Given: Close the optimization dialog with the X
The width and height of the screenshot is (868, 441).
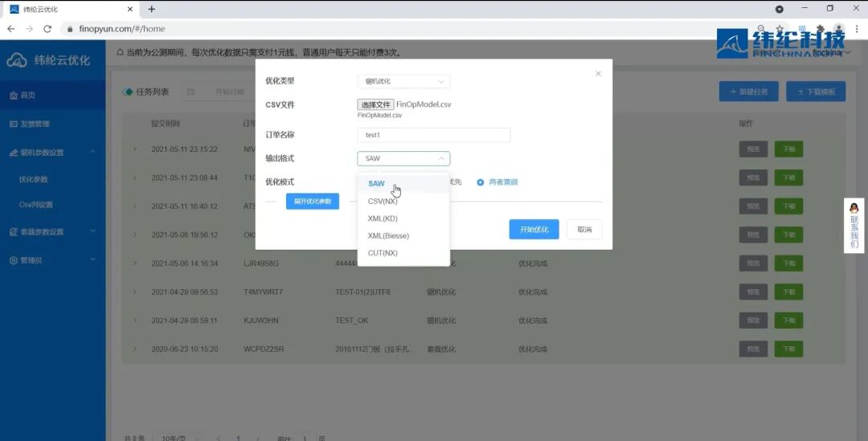Looking at the screenshot, I should tap(598, 74).
